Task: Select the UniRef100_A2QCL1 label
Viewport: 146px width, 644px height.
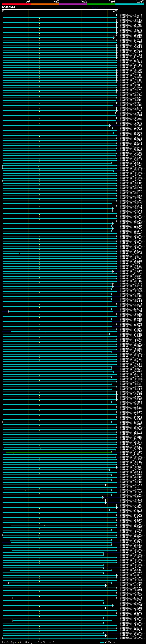Action: (131, 352)
